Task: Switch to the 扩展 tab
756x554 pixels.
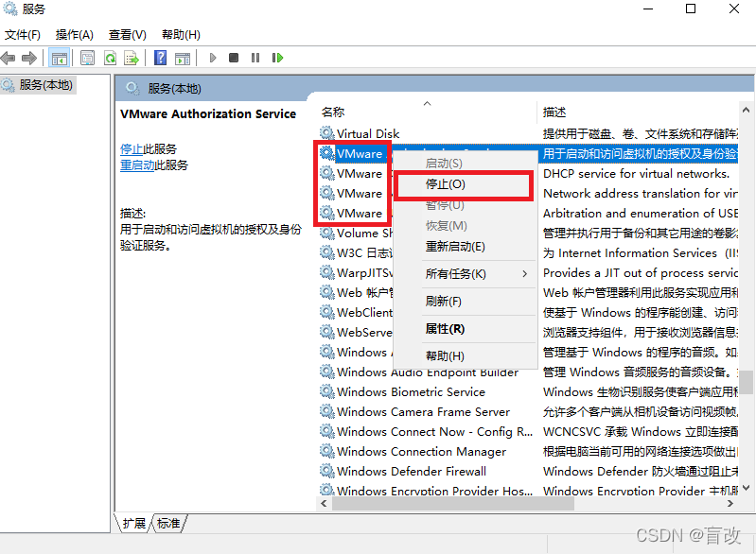Action: [x=133, y=523]
